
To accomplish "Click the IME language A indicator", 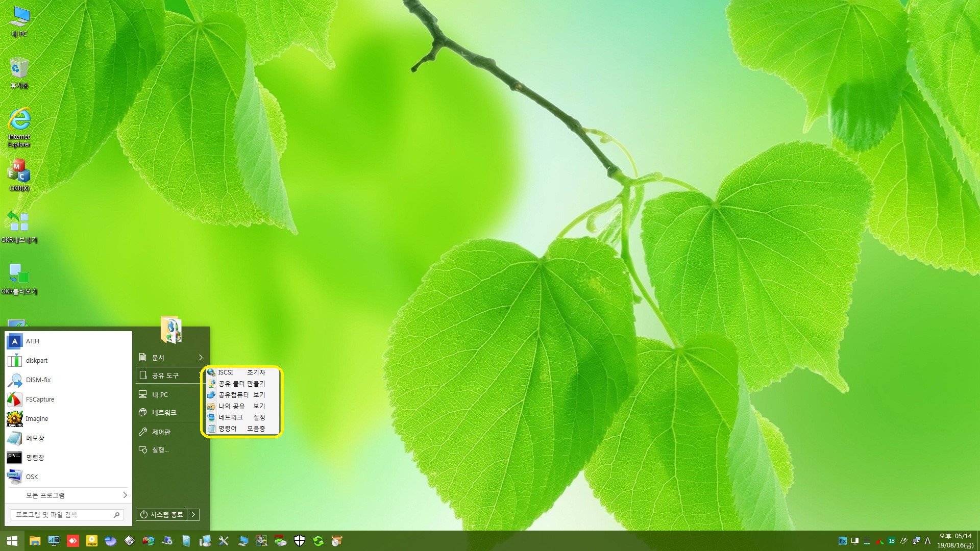I will pos(928,541).
